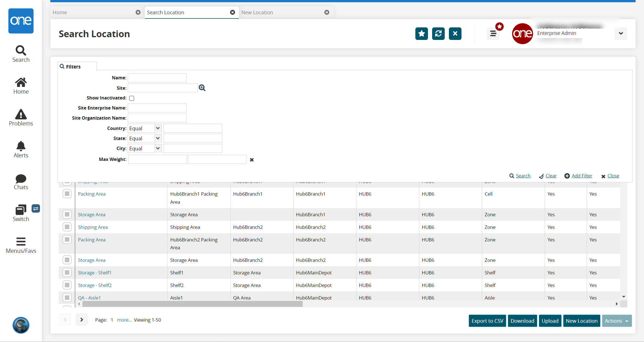Remove the Max Weight filter with X icon

pyautogui.click(x=252, y=160)
